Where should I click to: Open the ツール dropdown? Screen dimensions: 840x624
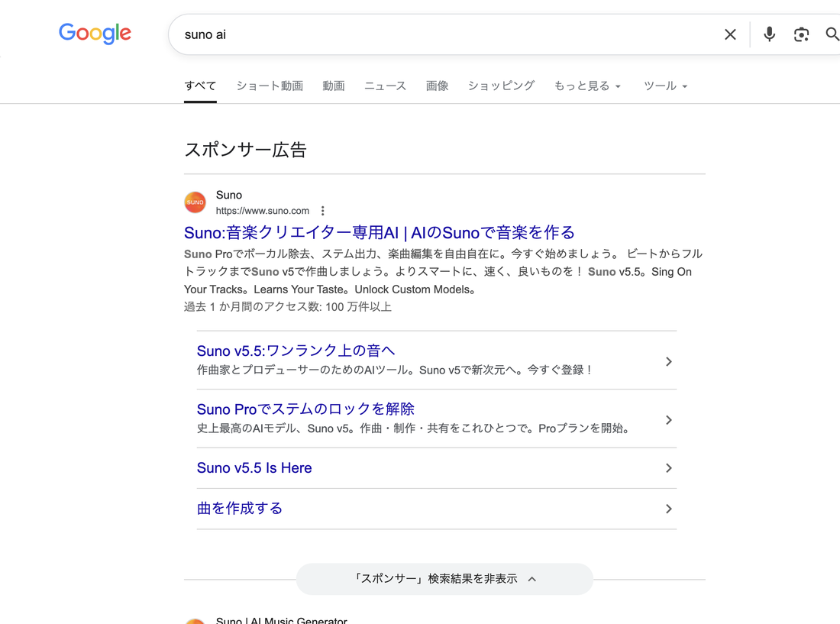pyautogui.click(x=665, y=86)
